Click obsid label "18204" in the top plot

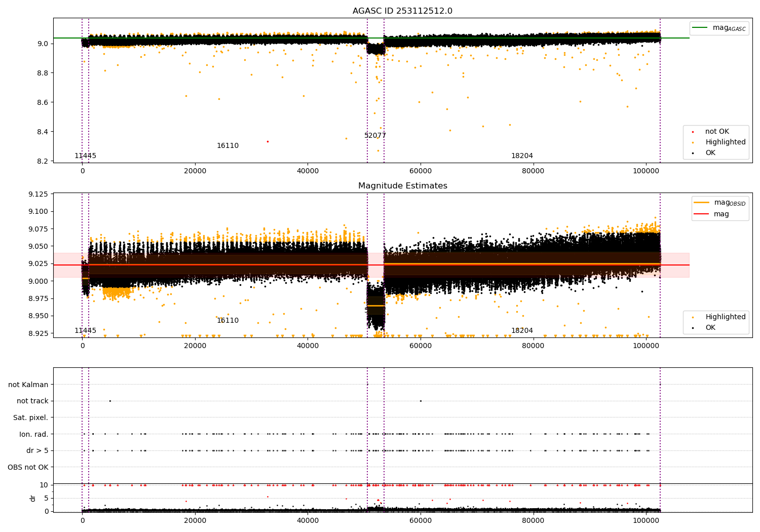(x=522, y=156)
